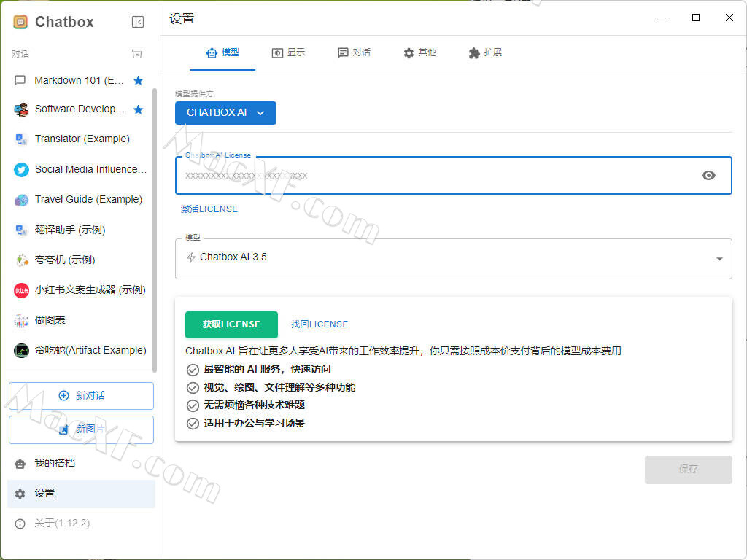Collapse the sidebar with the panel icon
747x560 pixels.
tap(138, 22)
